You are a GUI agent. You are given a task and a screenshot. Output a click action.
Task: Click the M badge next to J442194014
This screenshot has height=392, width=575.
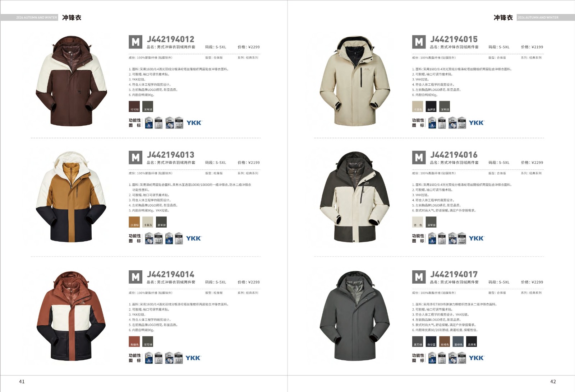pyautogui.click(x=135, y=277)
